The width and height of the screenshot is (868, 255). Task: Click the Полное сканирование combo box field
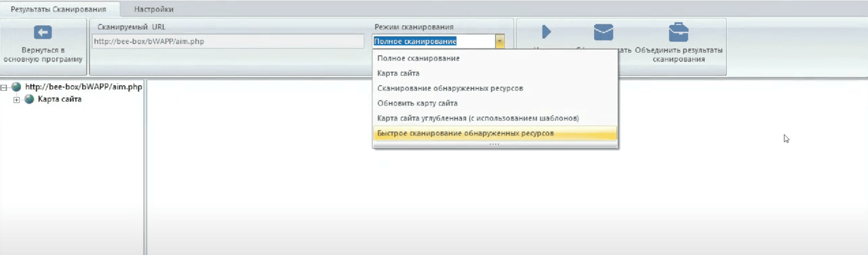(434, 41)
